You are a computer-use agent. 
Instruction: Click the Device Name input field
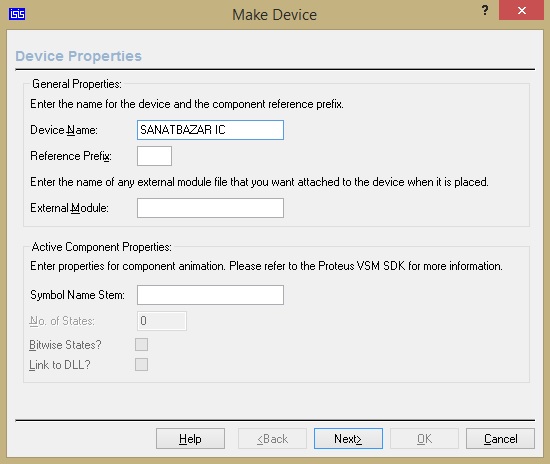(210, 130)
